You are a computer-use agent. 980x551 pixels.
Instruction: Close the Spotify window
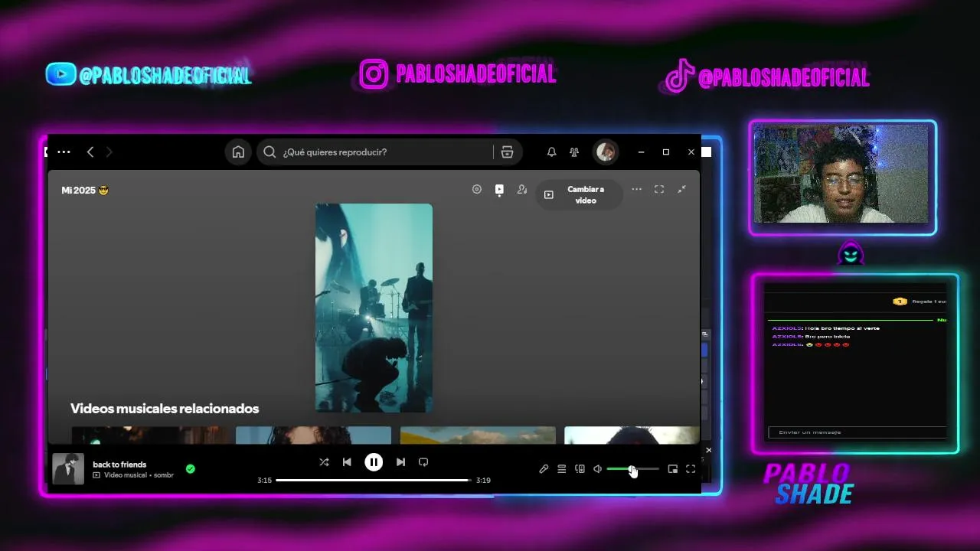(691, 152)
